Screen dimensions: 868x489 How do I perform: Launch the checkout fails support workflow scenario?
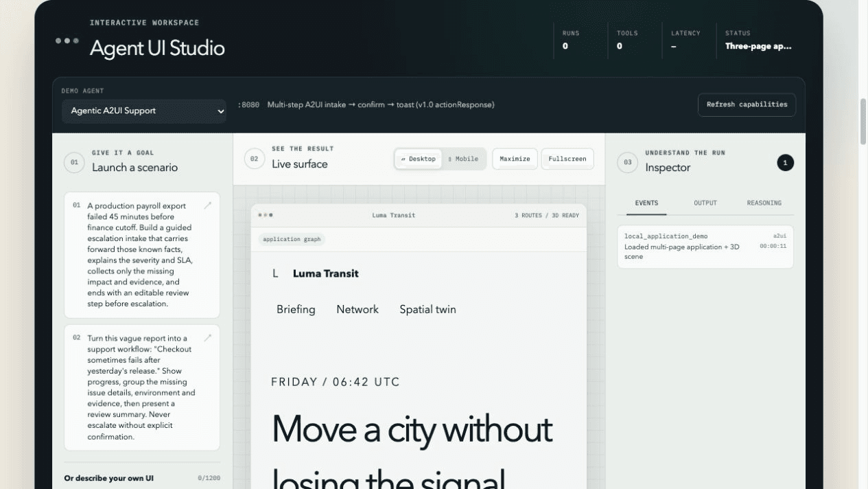(142, 387)
